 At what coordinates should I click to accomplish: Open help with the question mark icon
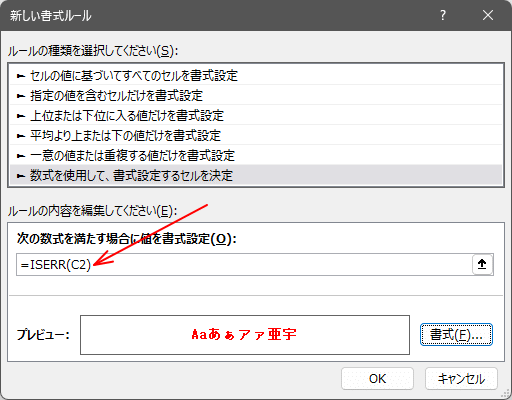pyautogui.click(x=443, y=15)
